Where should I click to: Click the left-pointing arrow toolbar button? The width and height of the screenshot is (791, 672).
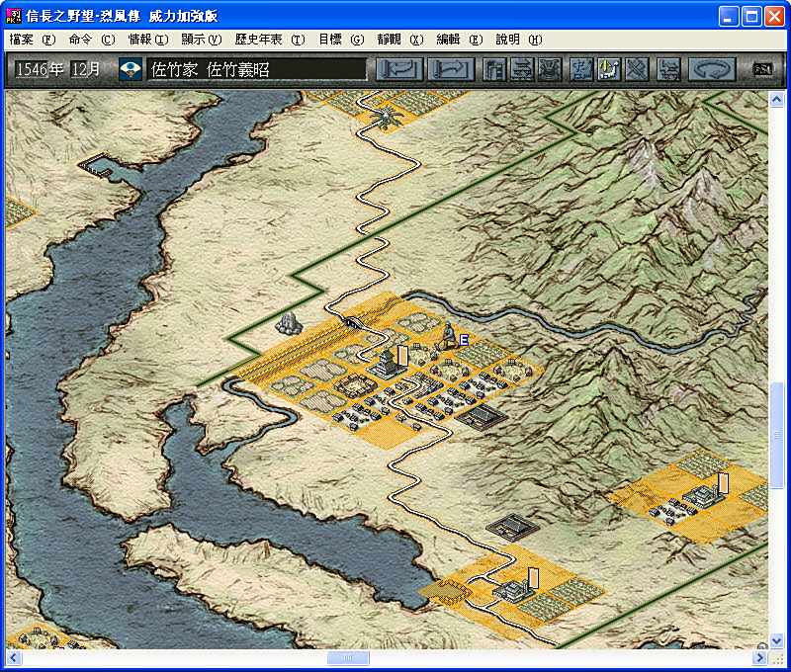click(x=398, y=69)
